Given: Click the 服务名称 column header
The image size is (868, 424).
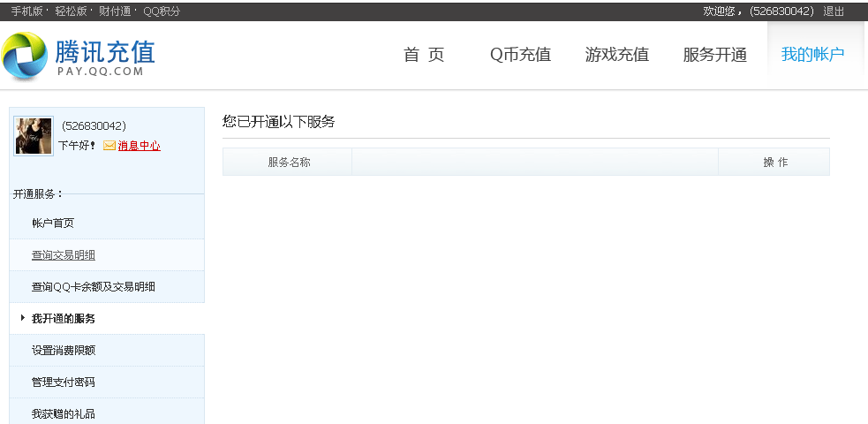Looking at the screenshot, I should [x=289, y=163].
